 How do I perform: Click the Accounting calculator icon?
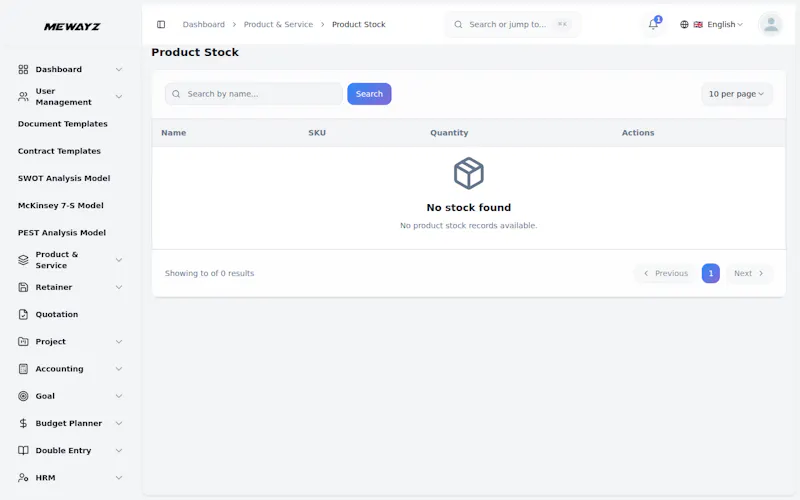pyautogui.click(x=23, y=369)
